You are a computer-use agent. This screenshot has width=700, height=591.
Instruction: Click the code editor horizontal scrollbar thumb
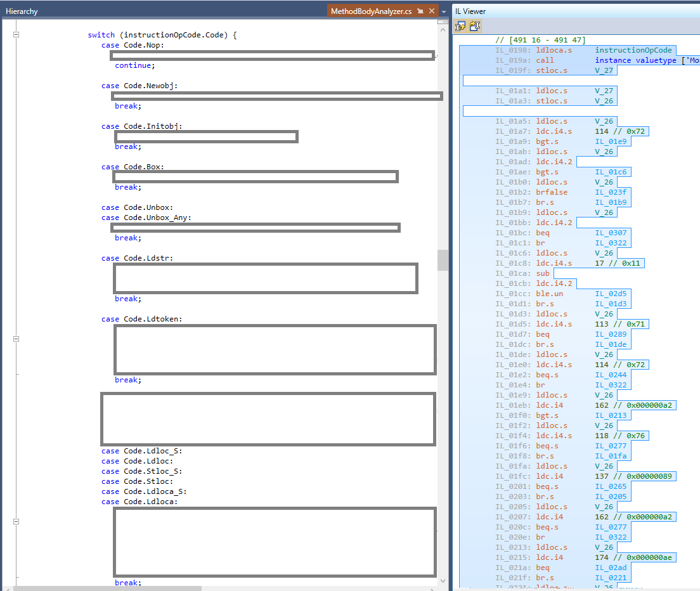tap(107, 588)
